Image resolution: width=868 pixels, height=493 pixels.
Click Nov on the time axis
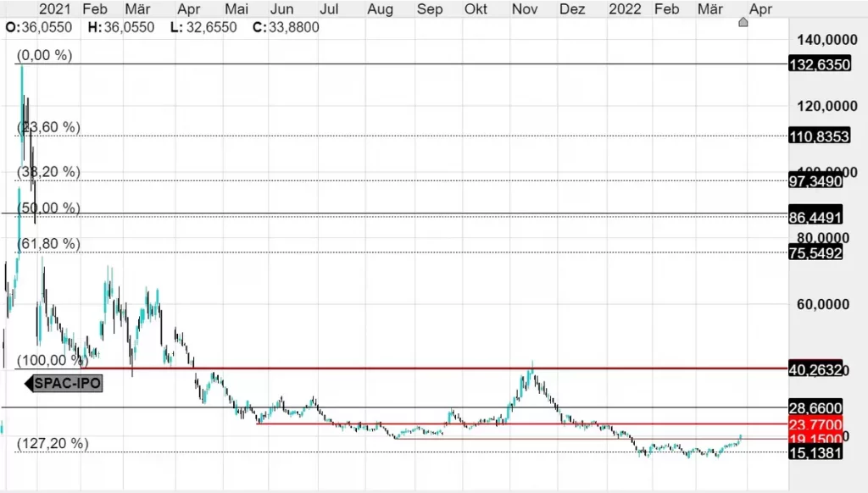(x=526, y=9)
